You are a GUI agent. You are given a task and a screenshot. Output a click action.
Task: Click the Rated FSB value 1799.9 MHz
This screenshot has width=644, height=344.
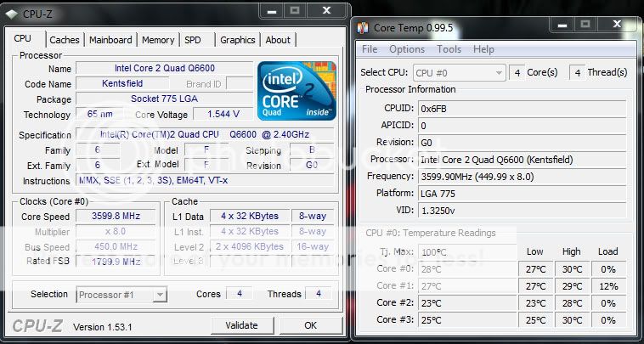[116, 261]
